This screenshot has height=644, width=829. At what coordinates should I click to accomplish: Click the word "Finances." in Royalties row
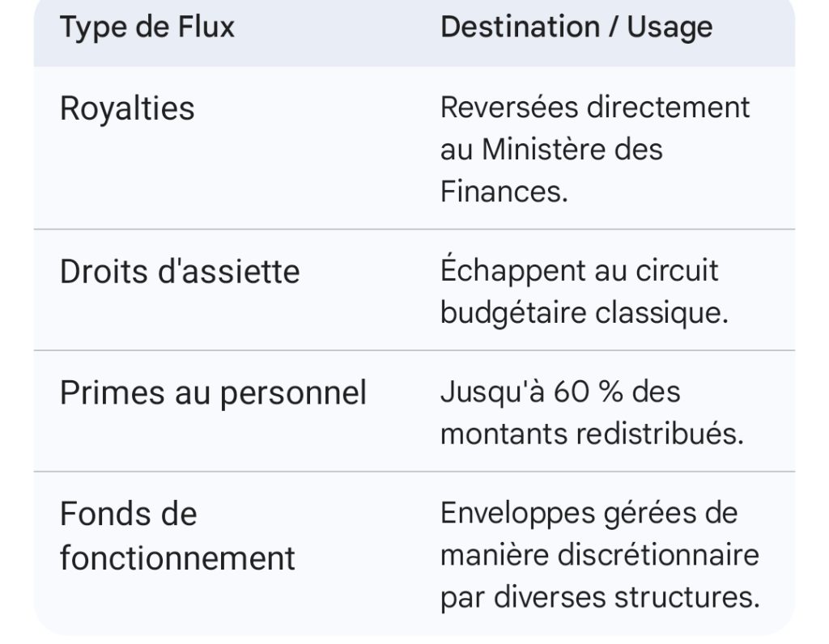tap(504, 192)
